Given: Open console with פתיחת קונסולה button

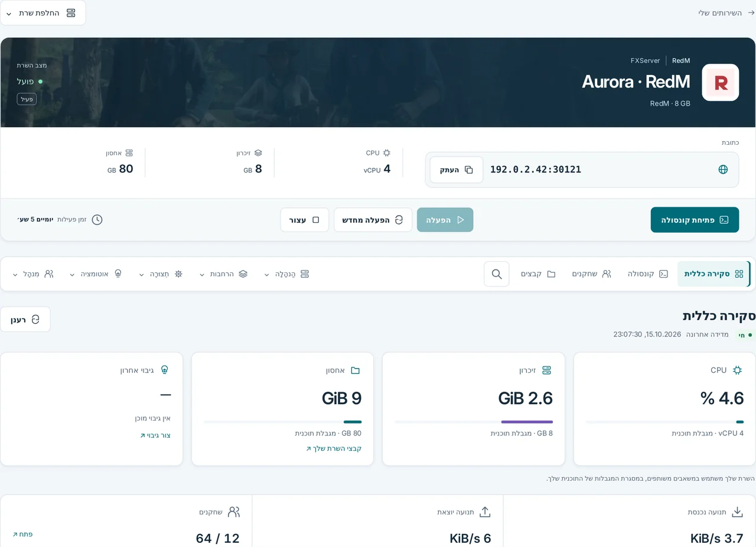Looking at the screenshot, I should [695, 220].
